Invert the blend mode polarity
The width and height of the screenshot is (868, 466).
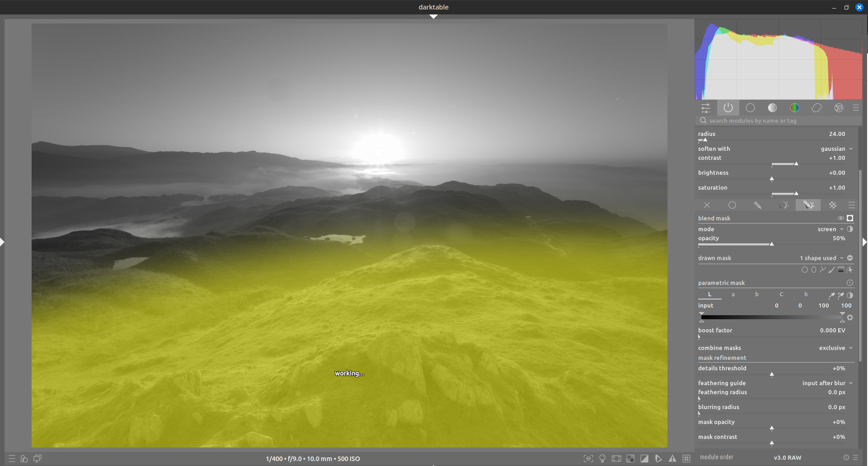(x=850, y=229)
